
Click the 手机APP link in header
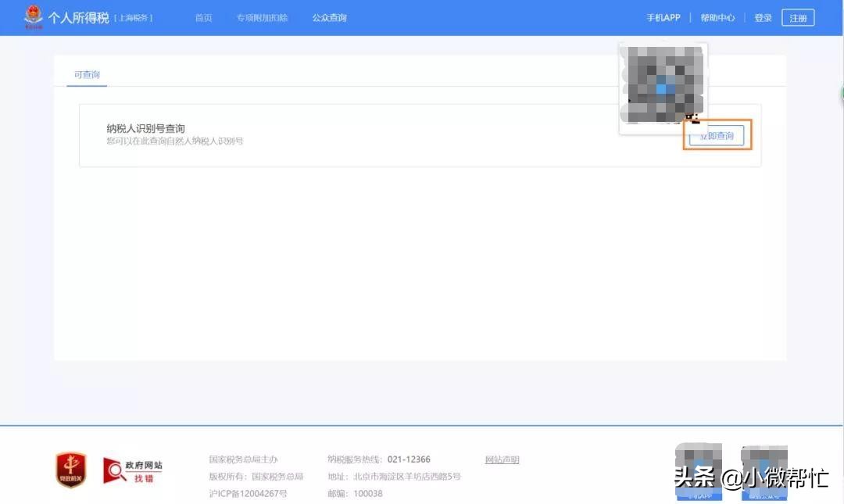pos(663,18)
